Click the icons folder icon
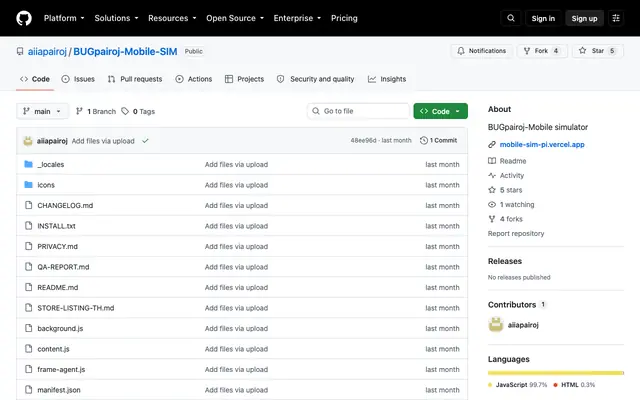 (x=28, y=184)
